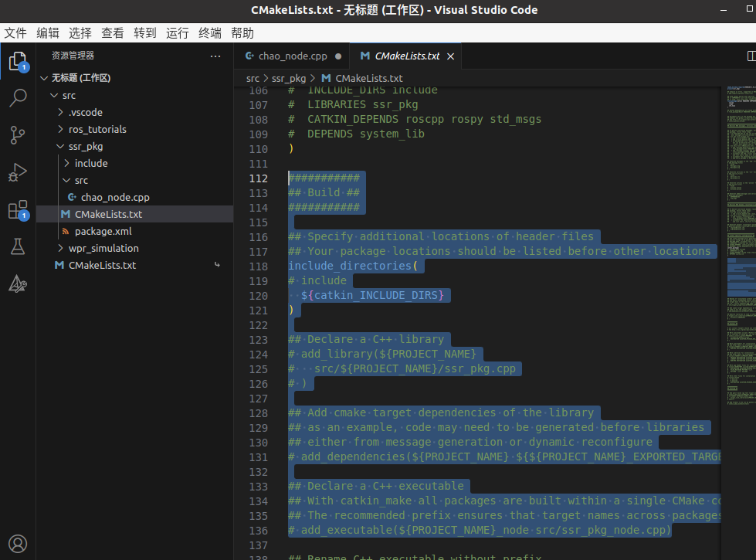Minimize the Visual Studio Code window
756x560 pixels.
724,9
